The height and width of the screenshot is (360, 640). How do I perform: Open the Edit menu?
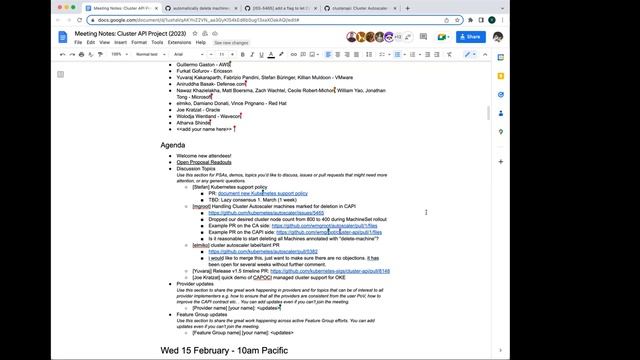click(91, 42)
